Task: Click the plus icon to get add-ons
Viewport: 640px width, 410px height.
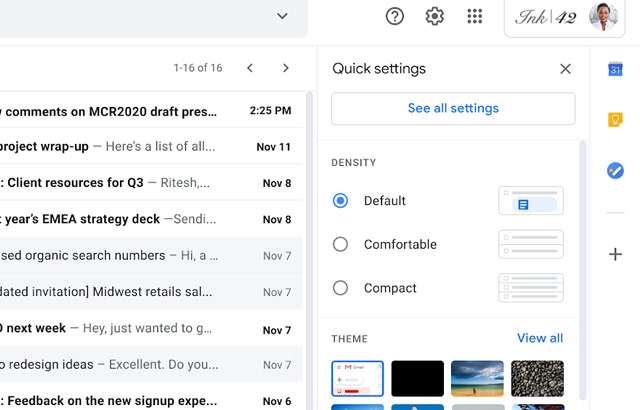Action: pos(616,254)
